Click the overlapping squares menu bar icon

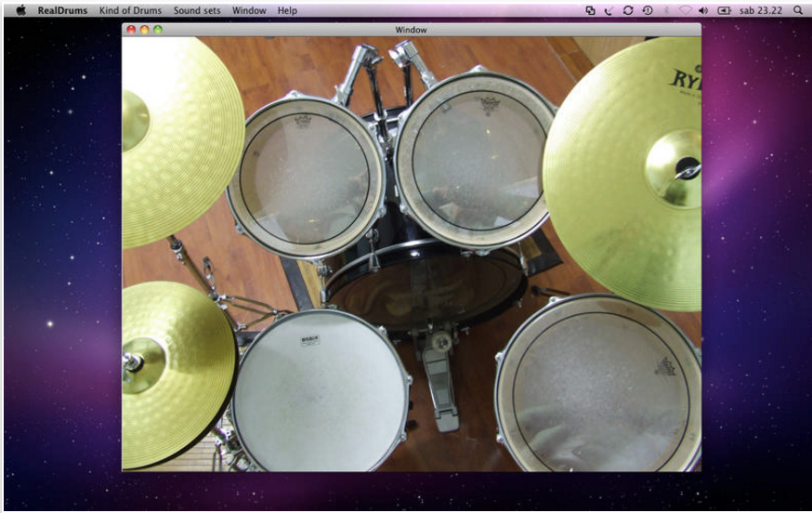click(x=590, y=10)
